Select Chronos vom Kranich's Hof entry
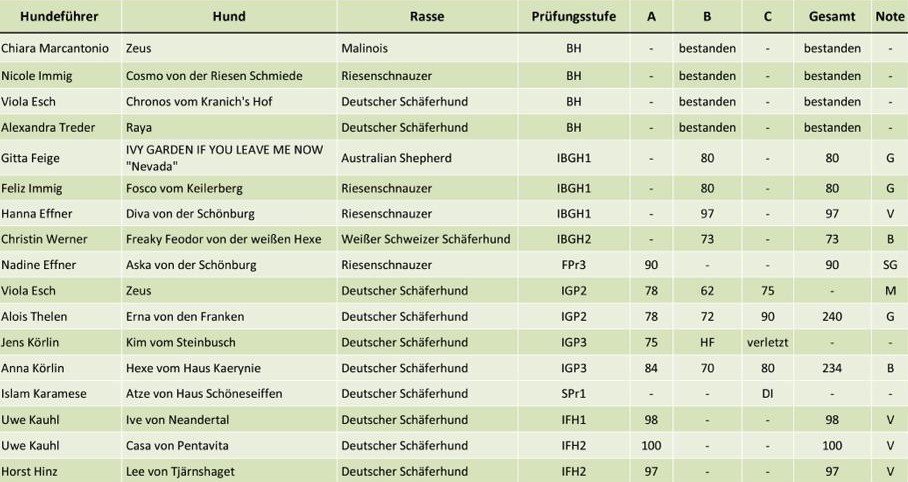The image size is (908, 482). pos(198,101)
